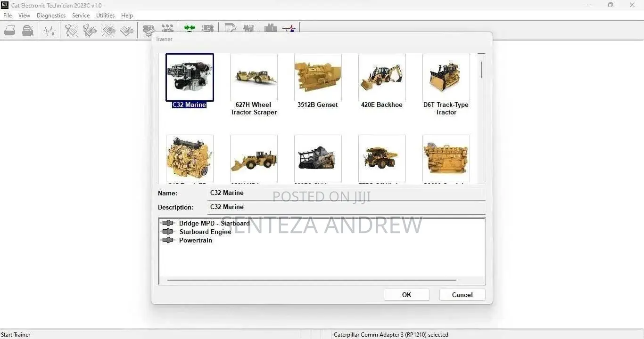The width and height of the screenshot is (644, 339).
Task: Open the Utilities menu
Action: (x=105, y=16)
